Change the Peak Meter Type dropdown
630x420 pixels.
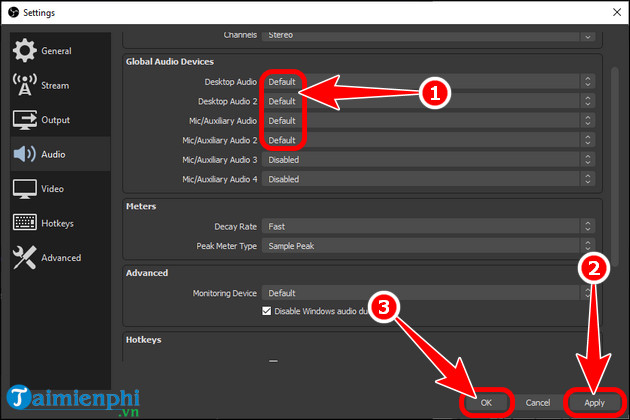[428, 246]
